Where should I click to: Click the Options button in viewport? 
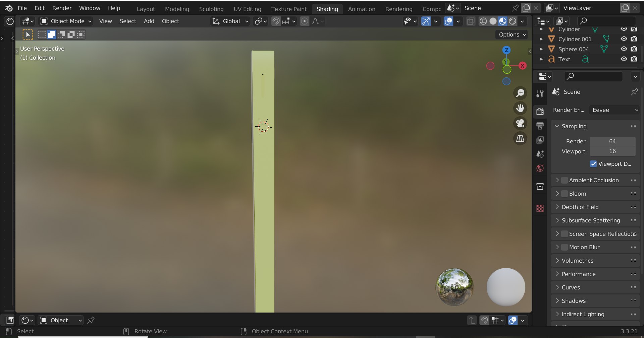(512, 35)
